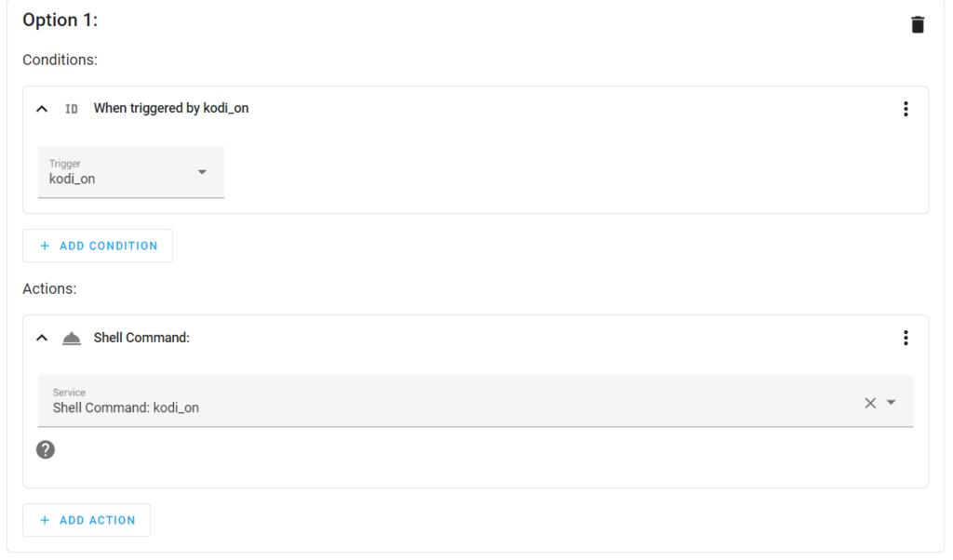Open the Trigger kodi_on dropdown

131,172
